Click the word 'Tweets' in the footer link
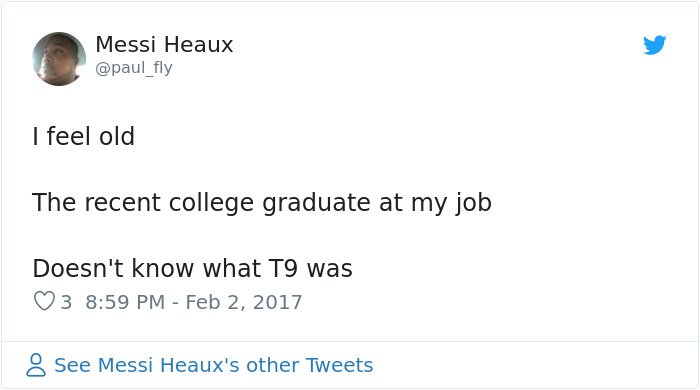This screenshot has height=390, width=700. [x=339, y=365]
